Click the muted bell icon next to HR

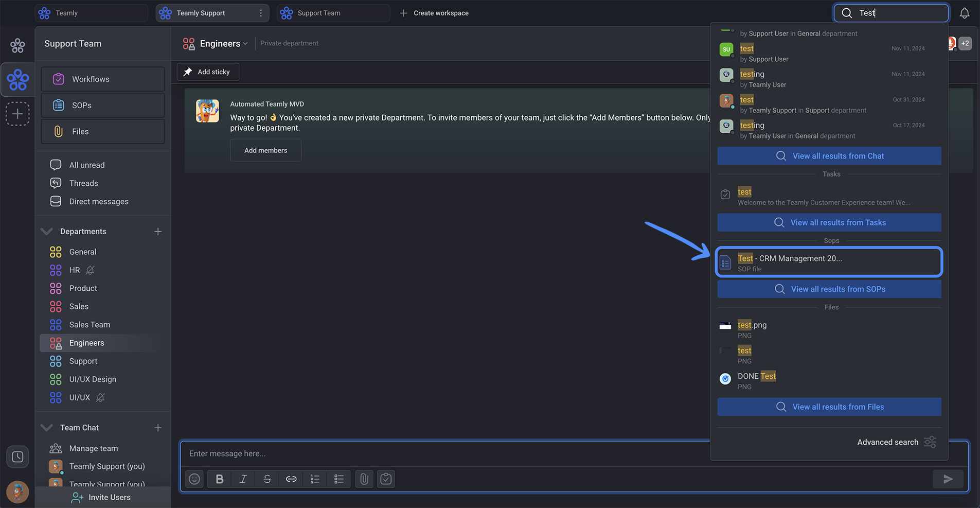[x=91, y=270]
